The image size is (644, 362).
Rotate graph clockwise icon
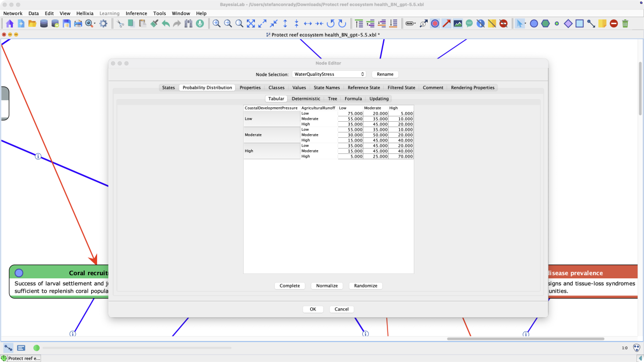pos(342,24)
